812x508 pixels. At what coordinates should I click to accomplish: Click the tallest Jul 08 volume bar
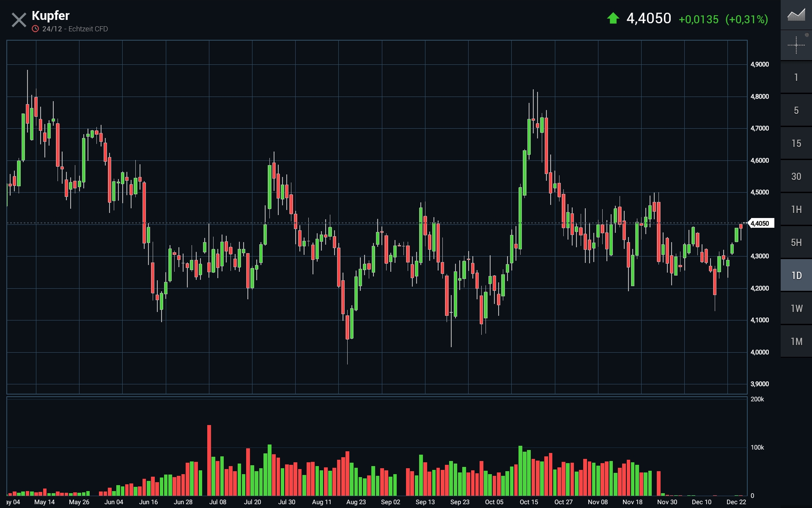209,460
